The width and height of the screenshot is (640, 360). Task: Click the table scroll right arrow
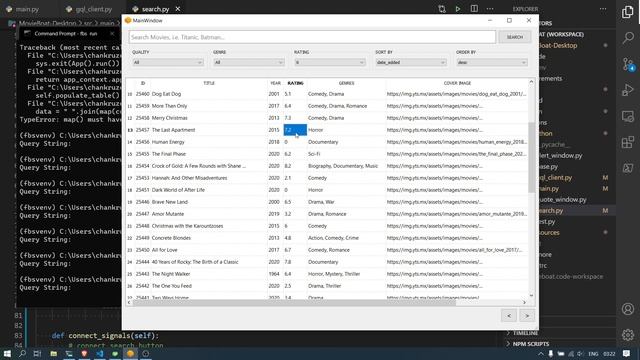524,302
